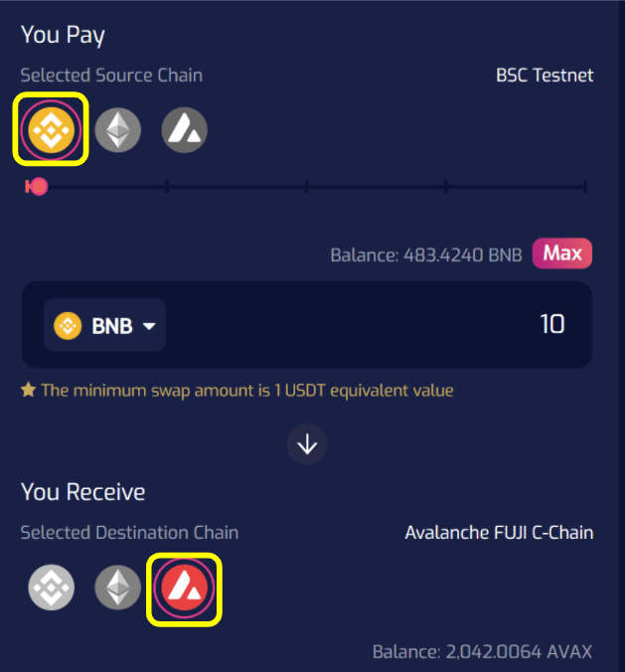The image size is (625, 672).
Task: Select Avalanche as the destination chain
Action: 184,589
